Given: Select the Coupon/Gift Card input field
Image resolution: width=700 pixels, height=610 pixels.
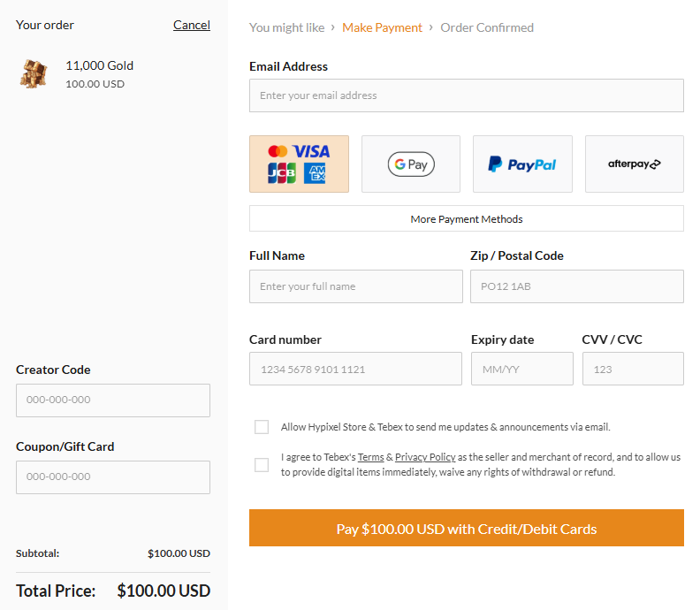Looking at the screenshot, I should (x=112, y=477).
